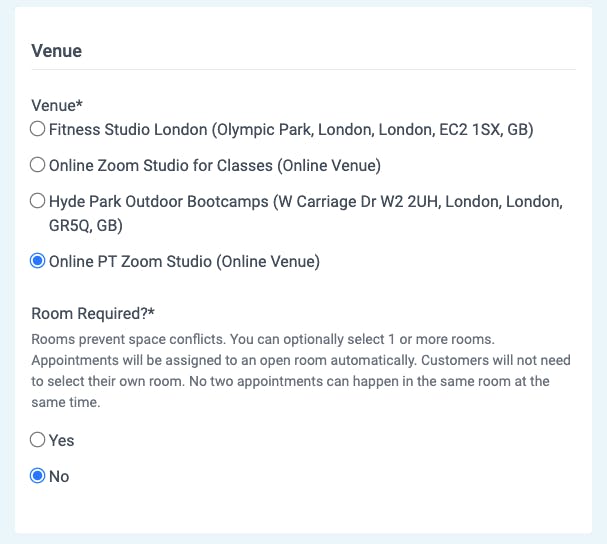Select Hyde Park Outdoor Bootcamps radio button
607x544 pixels.
point(38,201)
